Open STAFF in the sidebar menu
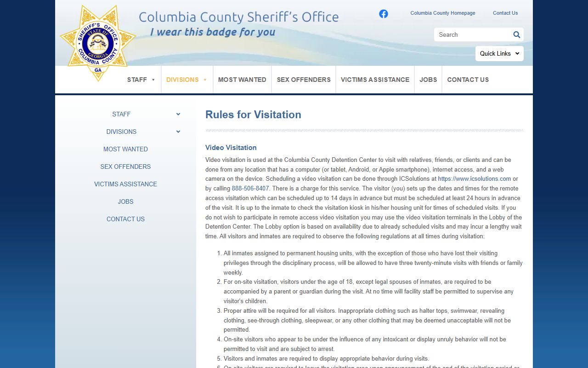Image resolution: width=588 pixels, height=368 pixels. pos(121,114)
